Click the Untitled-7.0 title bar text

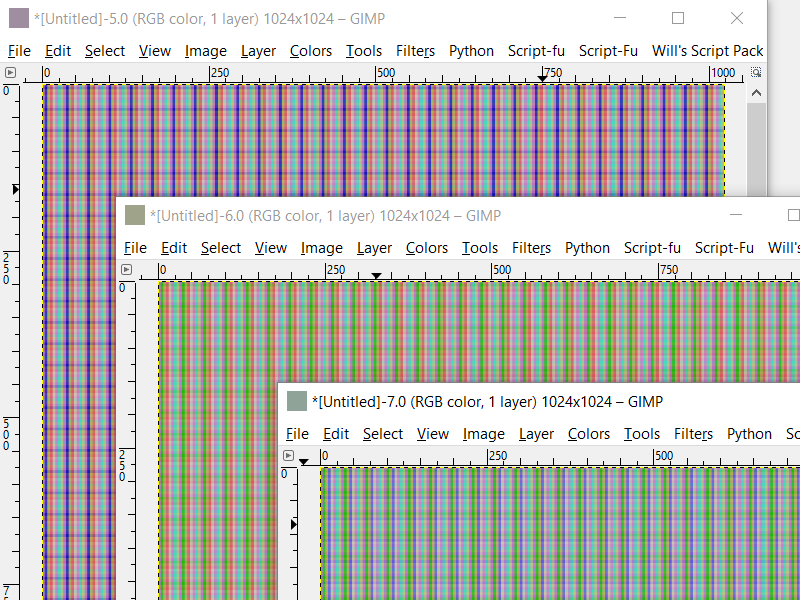tap(487, 402)
